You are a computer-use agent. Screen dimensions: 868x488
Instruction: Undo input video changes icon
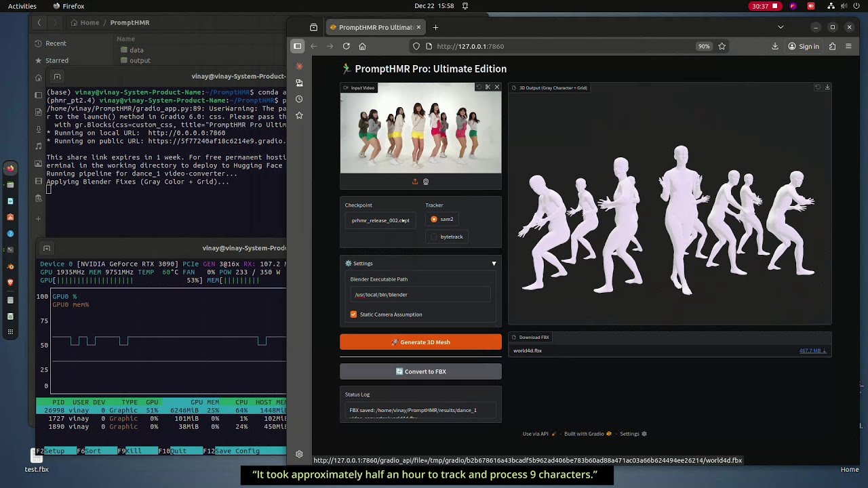click(x=479, y=87)
